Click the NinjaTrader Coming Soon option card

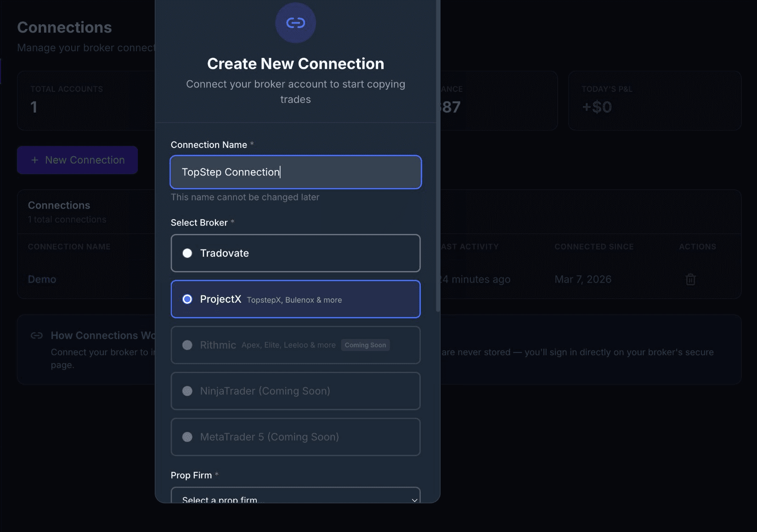coord(295,391)
